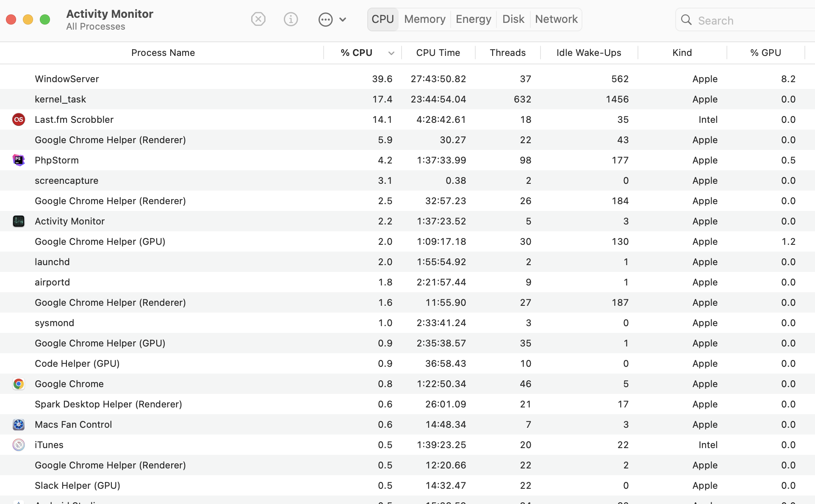Expand the More actions dropdown chevron
Image resolution: width=815 pixels, height=504 pixels.
click(343, 19)
